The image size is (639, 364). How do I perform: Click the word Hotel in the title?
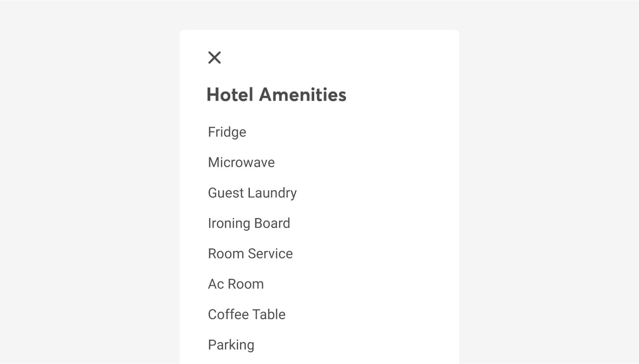pos(230,95)
